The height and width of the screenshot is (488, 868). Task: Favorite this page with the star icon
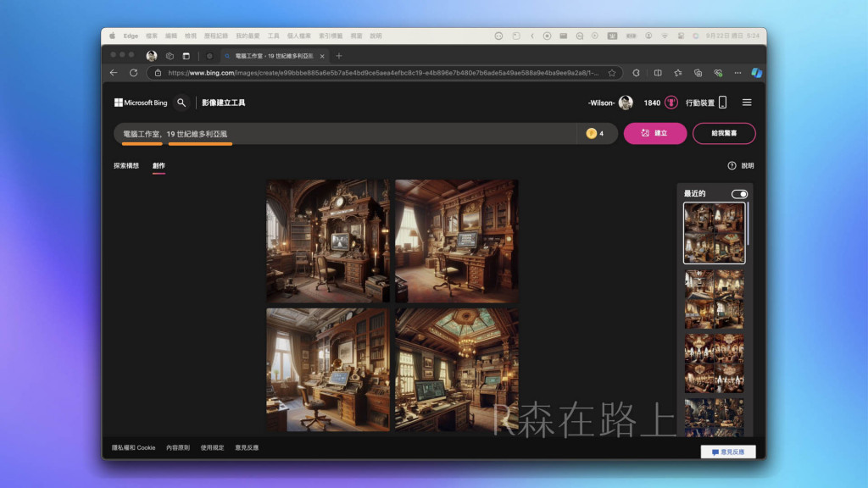(x=612, y=73)
